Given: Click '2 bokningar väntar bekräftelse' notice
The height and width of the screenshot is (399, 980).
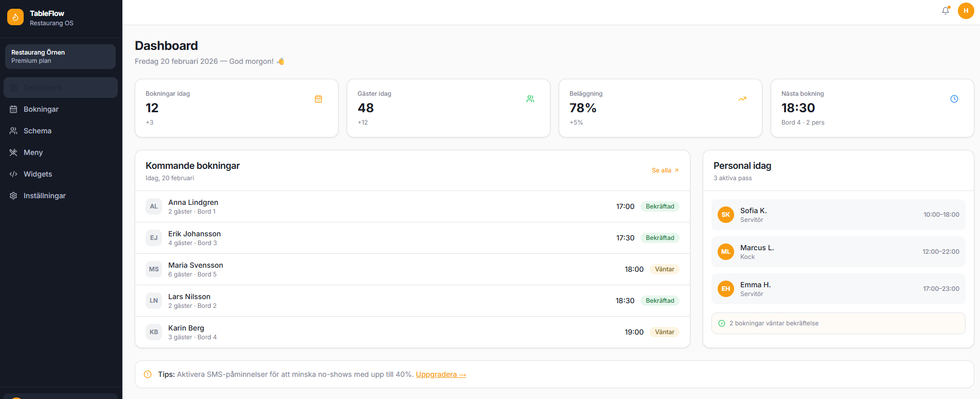Looking at the screenshot, I should pyautogui.click(x=838, y=323).
